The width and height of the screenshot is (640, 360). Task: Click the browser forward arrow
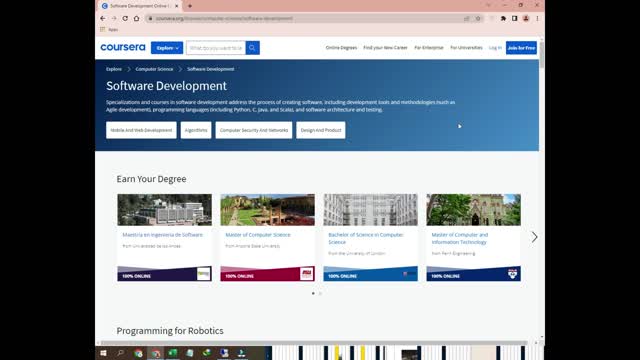[114, 18]
